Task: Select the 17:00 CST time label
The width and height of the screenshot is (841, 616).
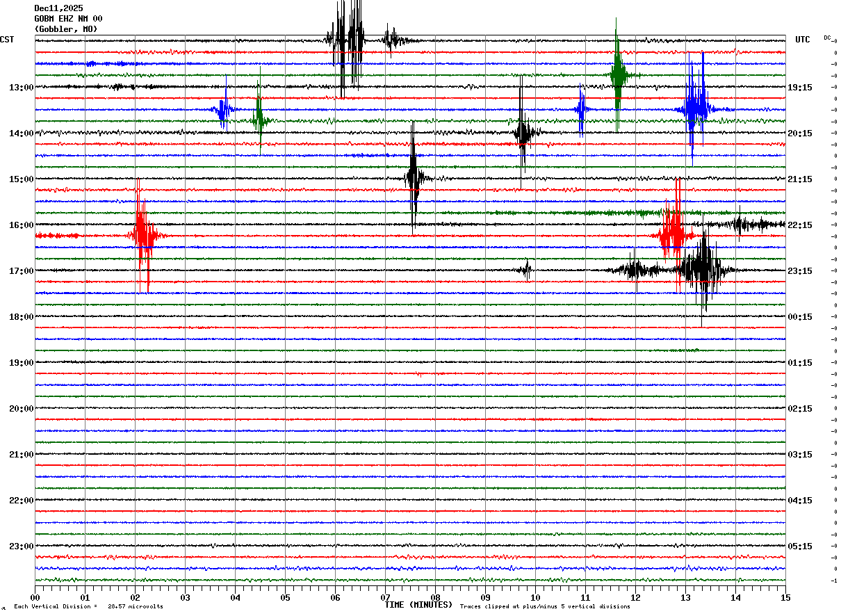Action: coord(21,271)
